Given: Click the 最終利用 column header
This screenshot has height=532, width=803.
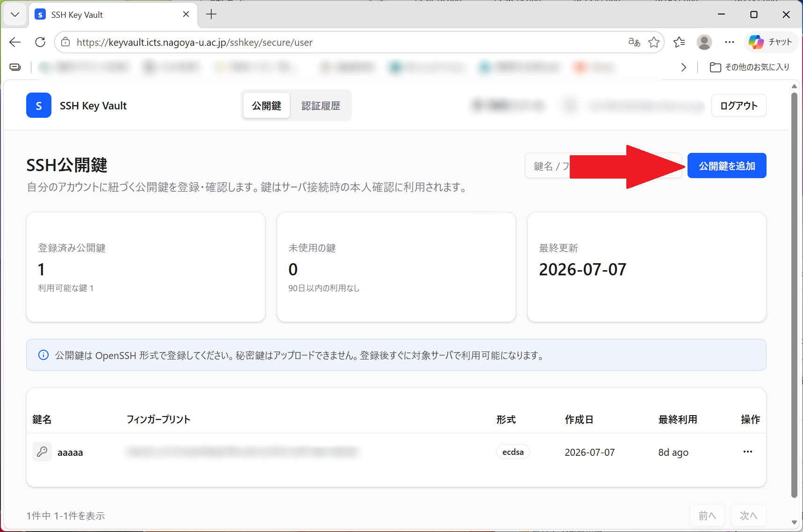Looking at the screenshot, I should point(678,419).
